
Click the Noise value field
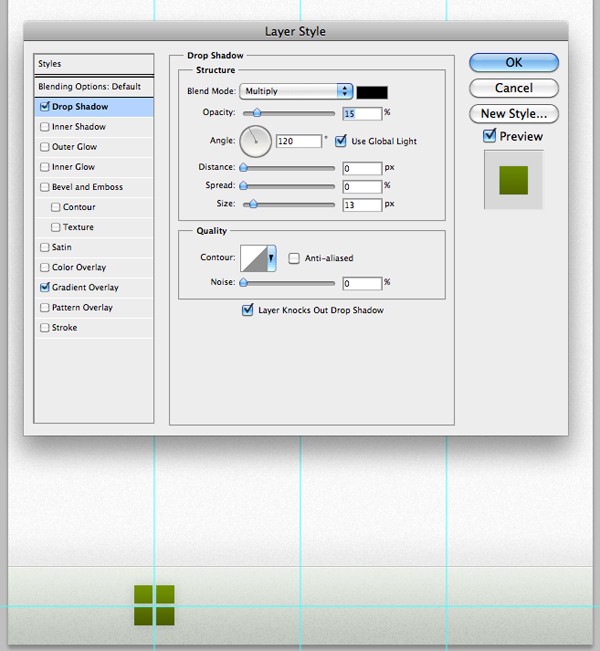[362, 284]
